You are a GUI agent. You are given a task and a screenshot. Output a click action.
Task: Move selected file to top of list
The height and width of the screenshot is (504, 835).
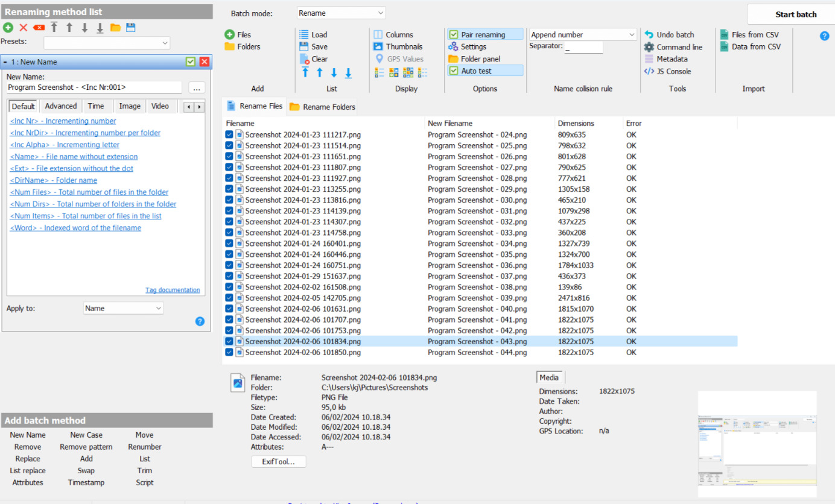pos(305,73)
